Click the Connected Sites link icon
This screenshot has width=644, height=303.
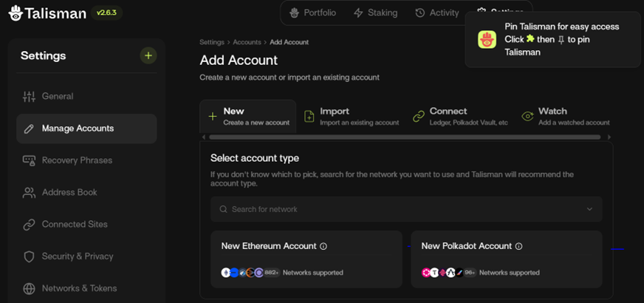[29, 225]
